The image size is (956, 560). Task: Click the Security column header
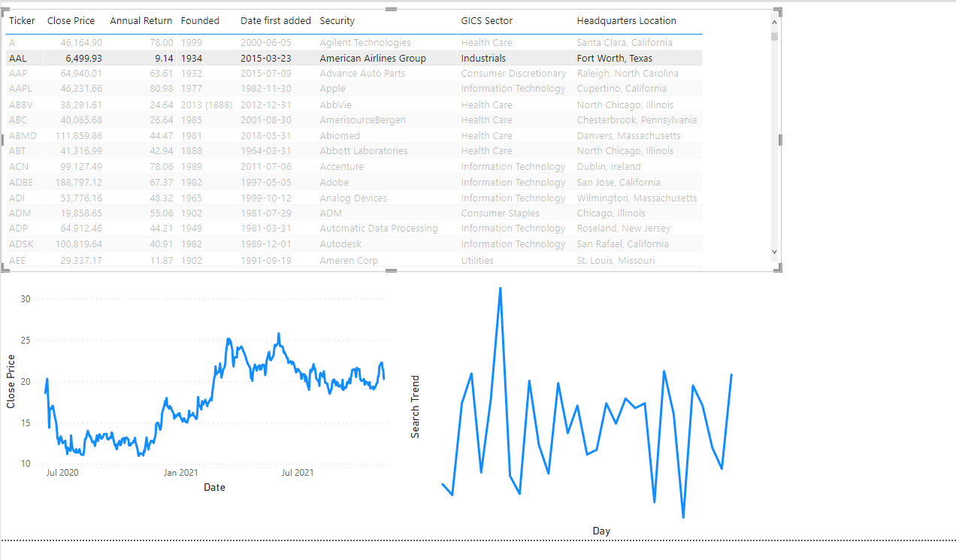point(337,21)
